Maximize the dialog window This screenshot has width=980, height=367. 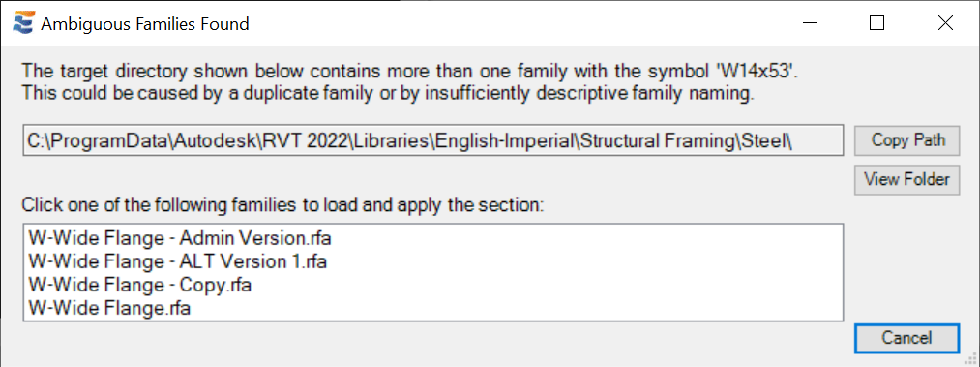pos(876,24)
